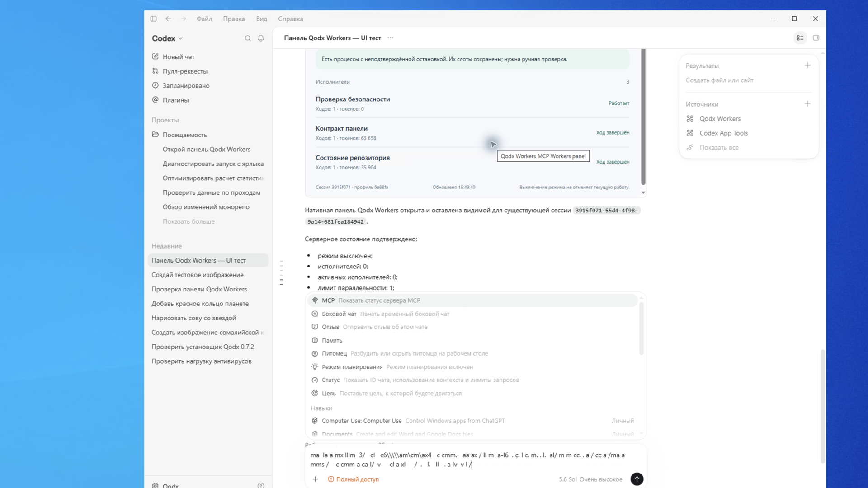
Task: Toggle the right side panel icon
Action: click(x=816, y=38)
